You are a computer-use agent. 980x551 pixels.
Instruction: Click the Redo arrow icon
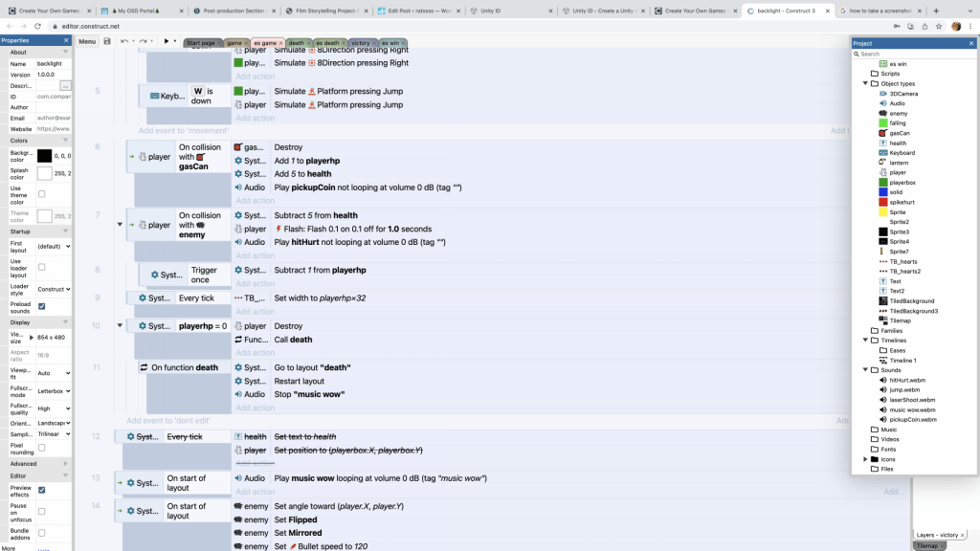(144, 41)
